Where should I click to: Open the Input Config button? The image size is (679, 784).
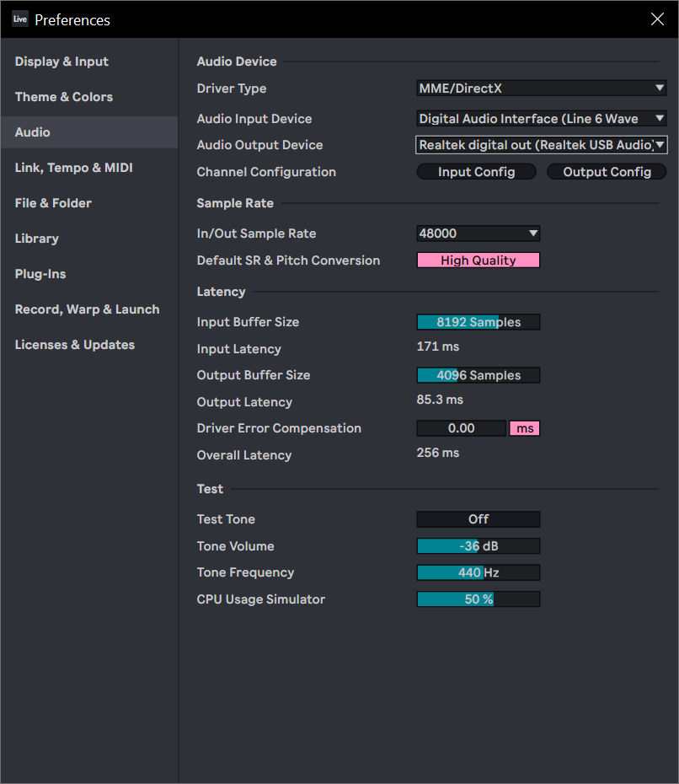[x=476, y=171]
